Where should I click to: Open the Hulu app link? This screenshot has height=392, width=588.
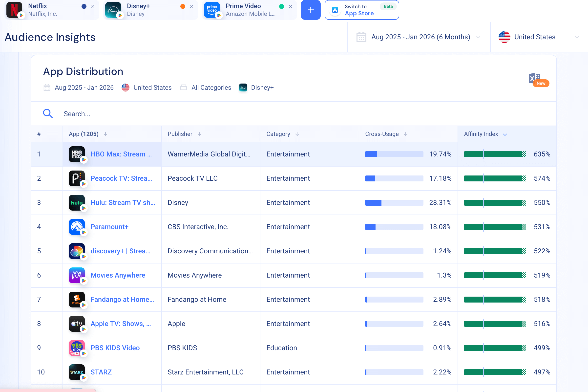pos(123,202)
